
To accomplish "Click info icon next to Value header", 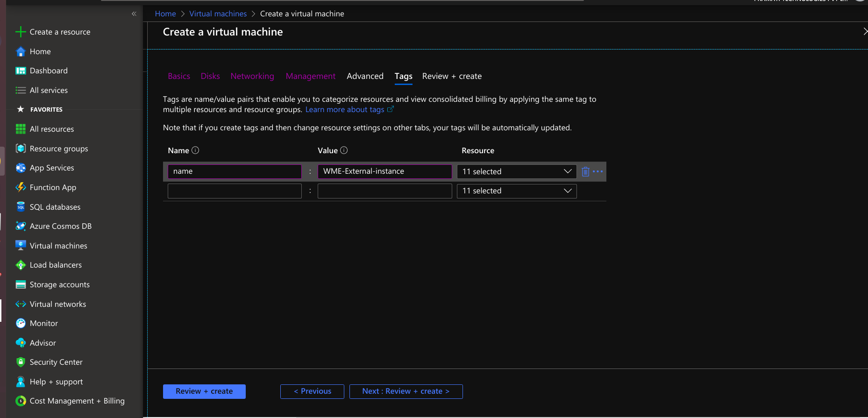I will 344,150.
